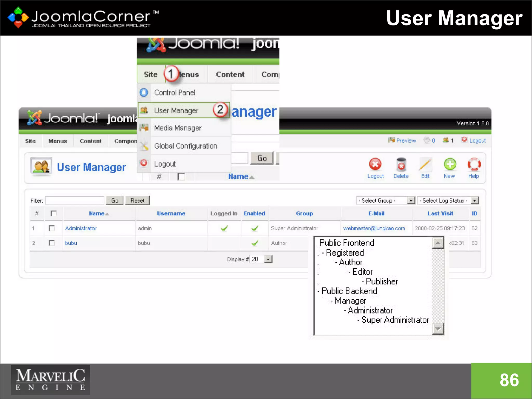Click the Marvelic Engine logo
532x399 pixels.
[50, 380]
